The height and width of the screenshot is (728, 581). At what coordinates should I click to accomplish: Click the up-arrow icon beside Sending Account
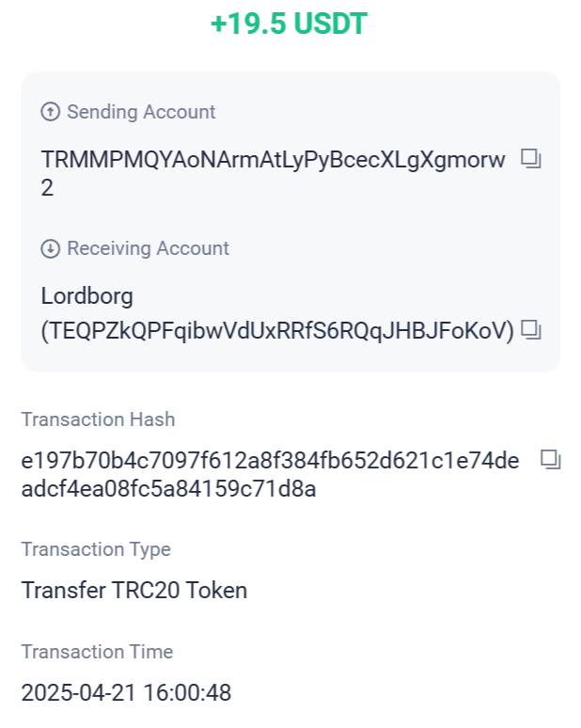(x=50, y=112)
